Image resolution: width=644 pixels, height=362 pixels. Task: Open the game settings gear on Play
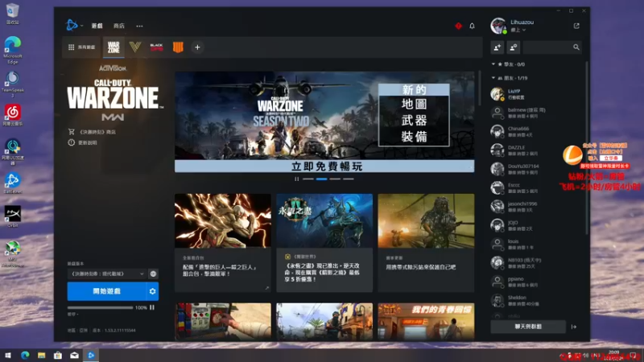pyautogui.click(x=153, y=291)
